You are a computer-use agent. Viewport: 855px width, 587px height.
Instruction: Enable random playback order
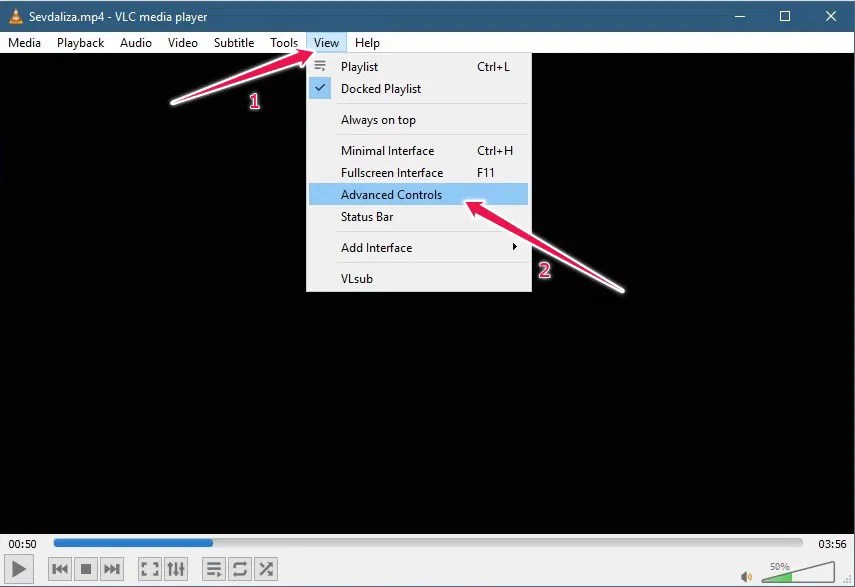[266, 568]
